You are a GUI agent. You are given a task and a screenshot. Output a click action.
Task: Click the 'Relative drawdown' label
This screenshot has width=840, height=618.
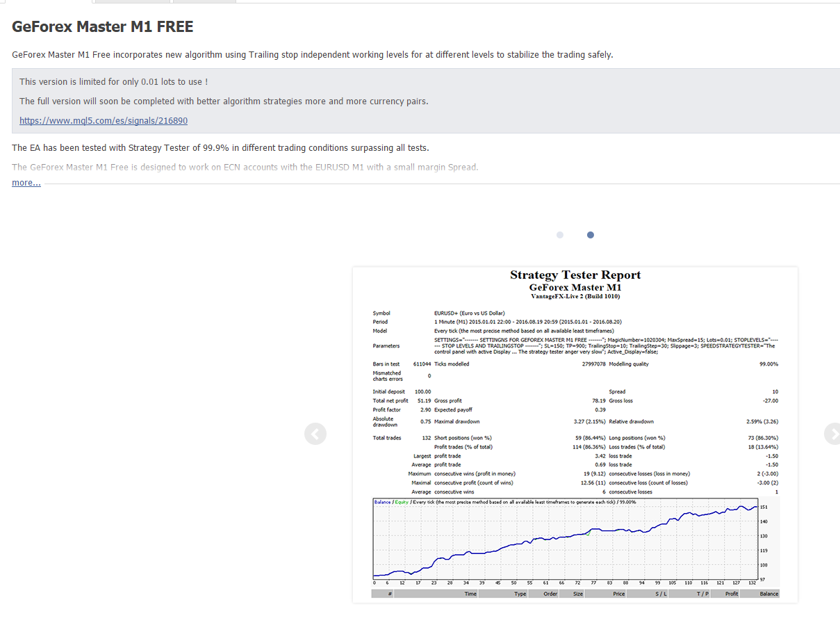(631, 421)
